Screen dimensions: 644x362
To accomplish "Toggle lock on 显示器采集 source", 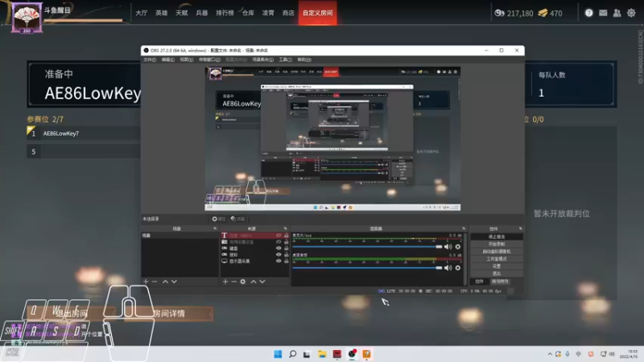I will coord(287,261).
